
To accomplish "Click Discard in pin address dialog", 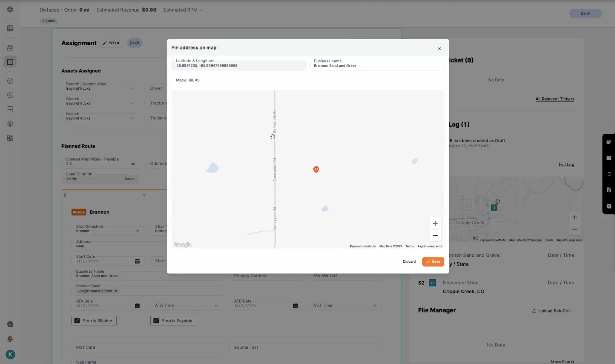I will (x=409, y=261).
